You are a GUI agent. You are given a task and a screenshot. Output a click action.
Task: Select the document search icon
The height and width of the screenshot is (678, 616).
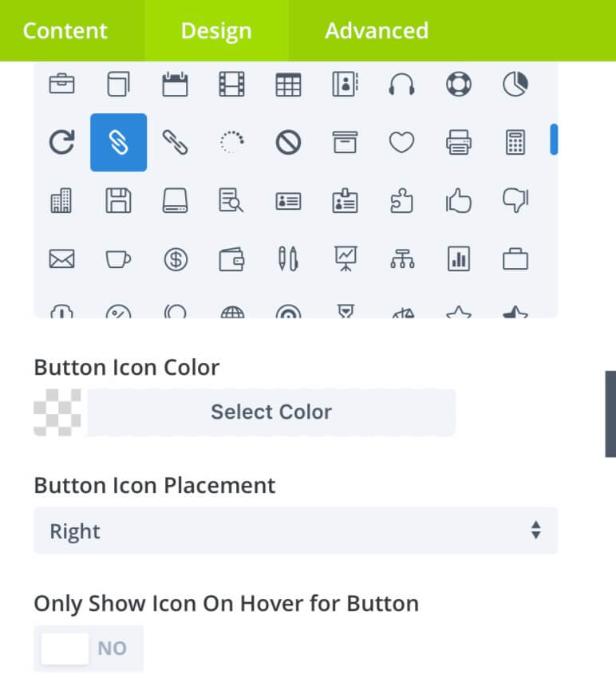click(x=231, y=201)
